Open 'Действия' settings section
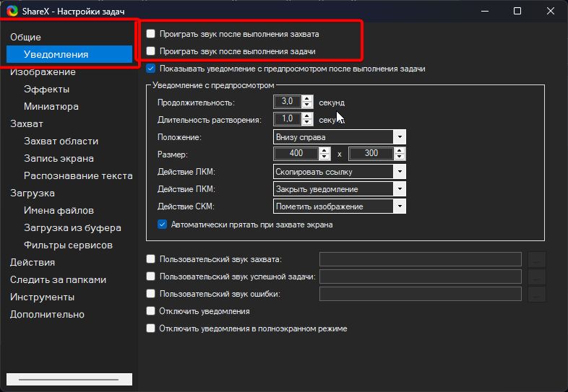Viewport: 568px width, 392px height. pyautogui.click(x=33, y=263)
